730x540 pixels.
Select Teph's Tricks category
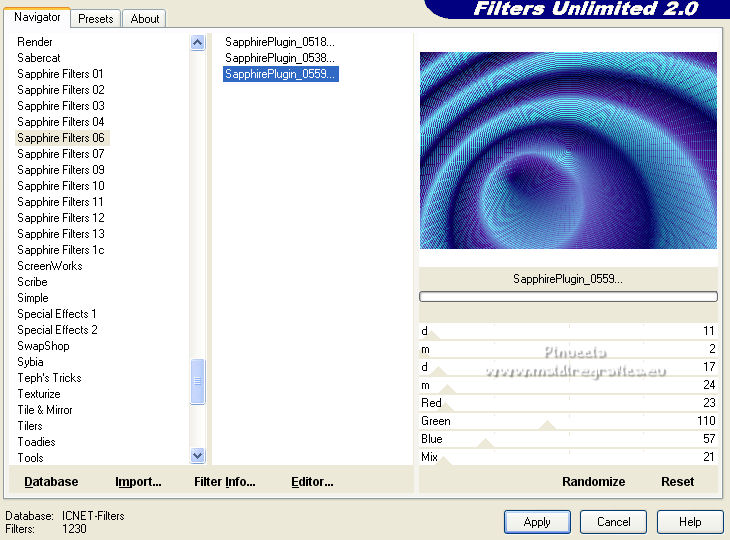49,378
